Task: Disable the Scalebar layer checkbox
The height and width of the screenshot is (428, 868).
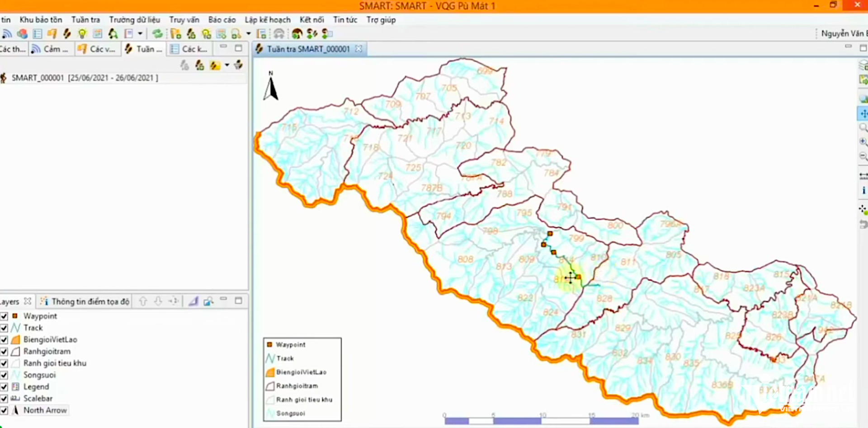Action: [4, 399]
